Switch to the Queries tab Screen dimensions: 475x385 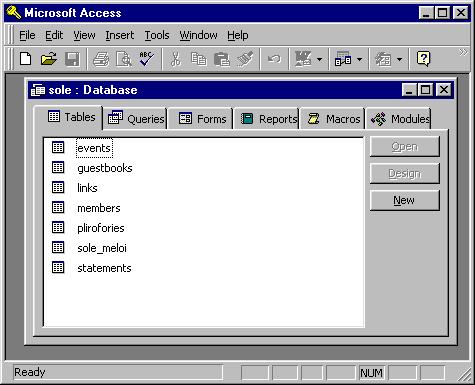tap(136, 119)
